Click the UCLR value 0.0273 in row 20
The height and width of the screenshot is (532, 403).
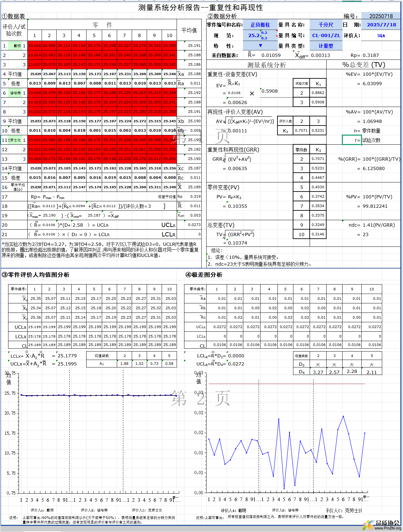coord(195,225)
